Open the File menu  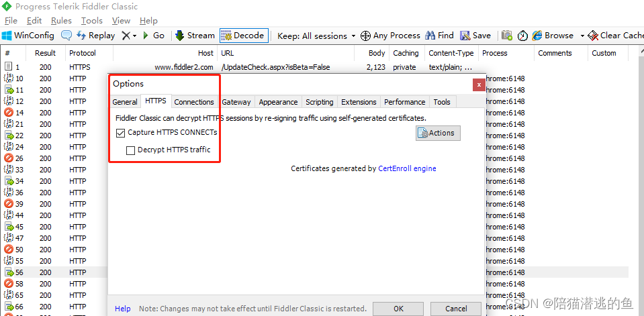pos(11,21)
